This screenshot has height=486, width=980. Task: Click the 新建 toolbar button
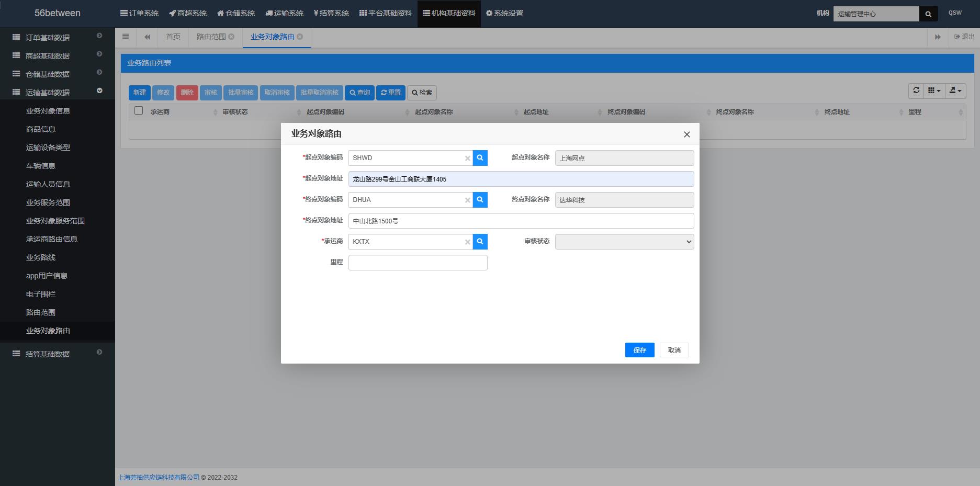140,93
